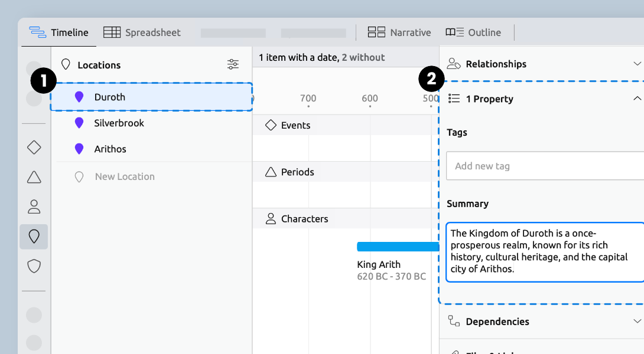This screenshot has width=644, height=354.
Task: Click the '2 without' dates link
Action: [x=363, y=57]
